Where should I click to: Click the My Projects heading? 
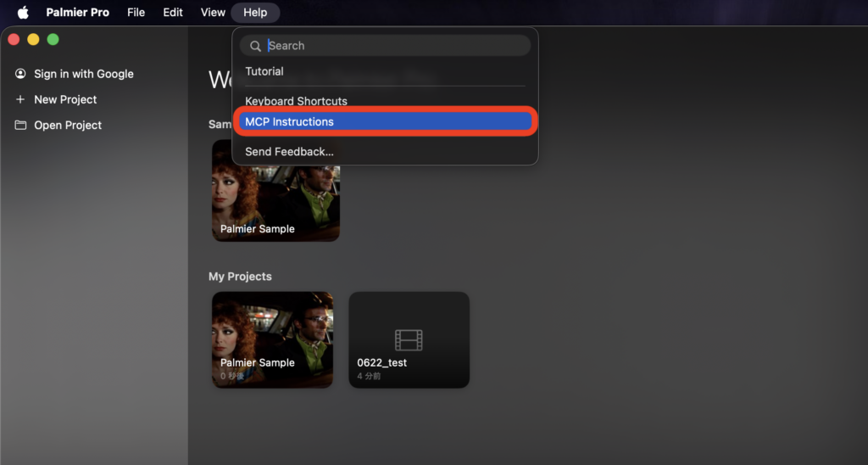pyautogui.click(x=240, y=277)
